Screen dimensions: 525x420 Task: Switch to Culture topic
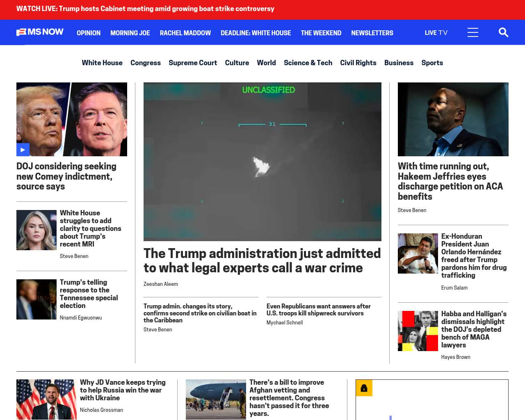coord(237,63)
